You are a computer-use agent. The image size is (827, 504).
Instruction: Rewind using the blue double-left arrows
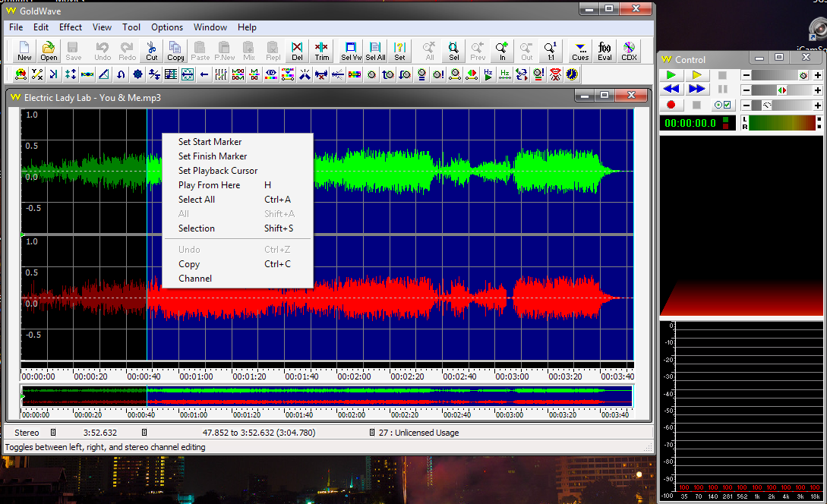tap(671, 89)
